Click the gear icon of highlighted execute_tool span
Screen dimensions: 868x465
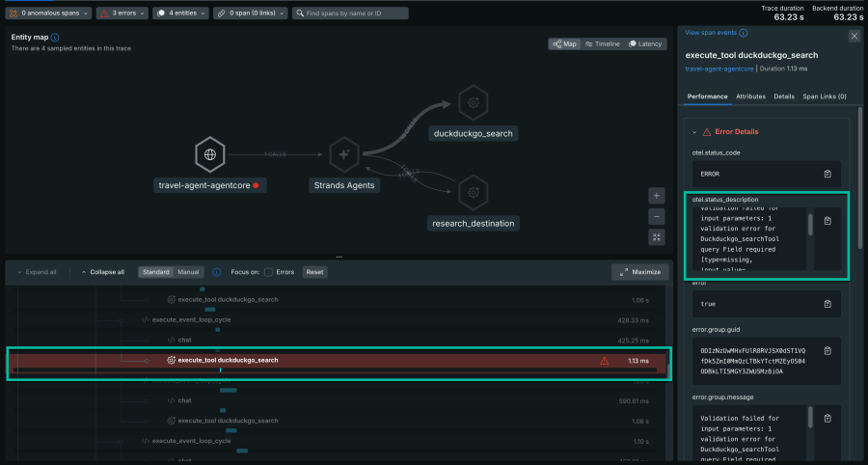(x=171, y=361)
